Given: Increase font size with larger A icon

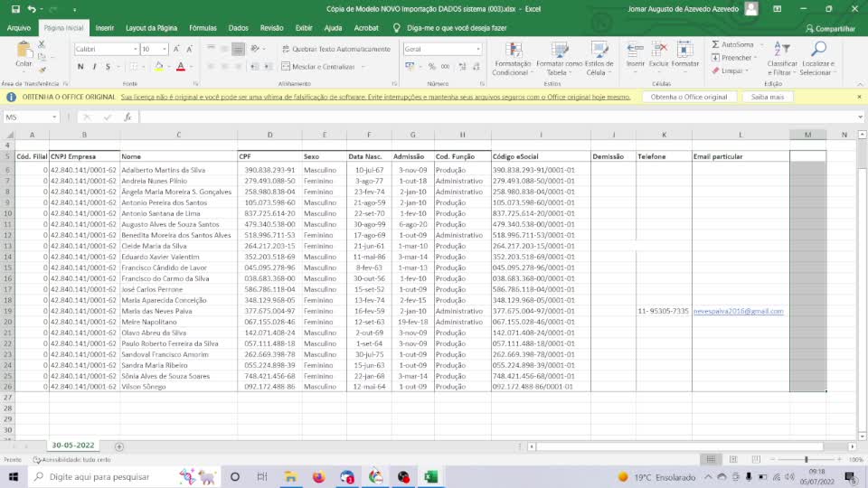Looking at the screenshot, I should point(176,49).
